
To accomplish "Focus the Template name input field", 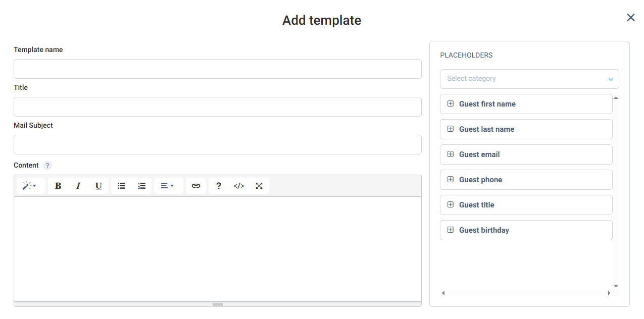I will click(x=218, y=69).
